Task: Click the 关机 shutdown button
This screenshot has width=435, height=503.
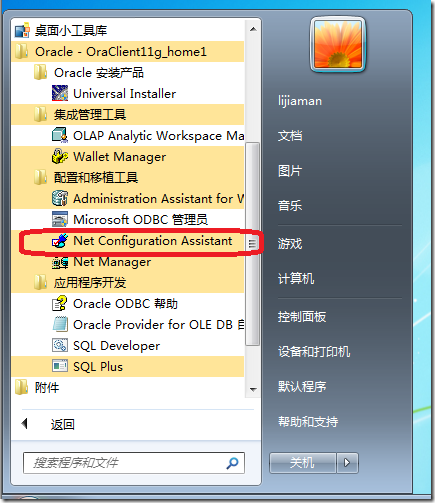Action: [x=302, y=463]
